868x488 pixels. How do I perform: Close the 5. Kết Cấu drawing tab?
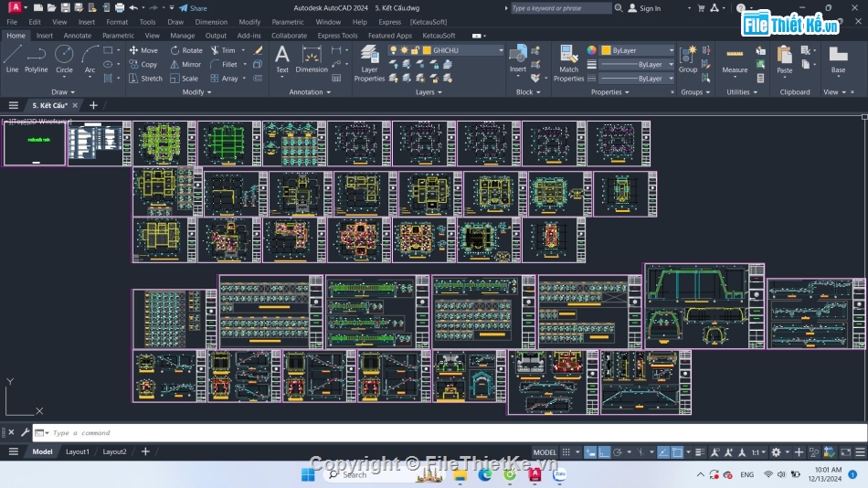click(75, 105)
